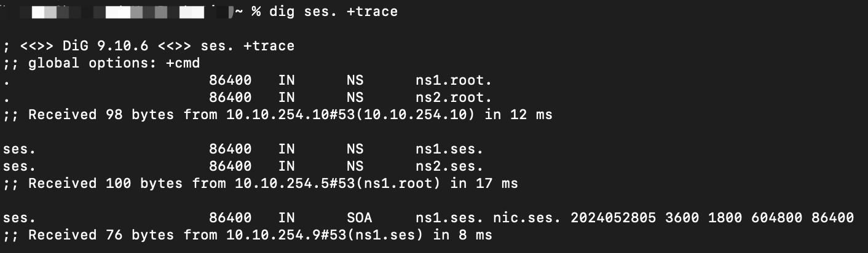Click the "global options: +cmd" line
Image resolution: width=868 pixels, height=253 pixels.
click(x=114, y=63)
